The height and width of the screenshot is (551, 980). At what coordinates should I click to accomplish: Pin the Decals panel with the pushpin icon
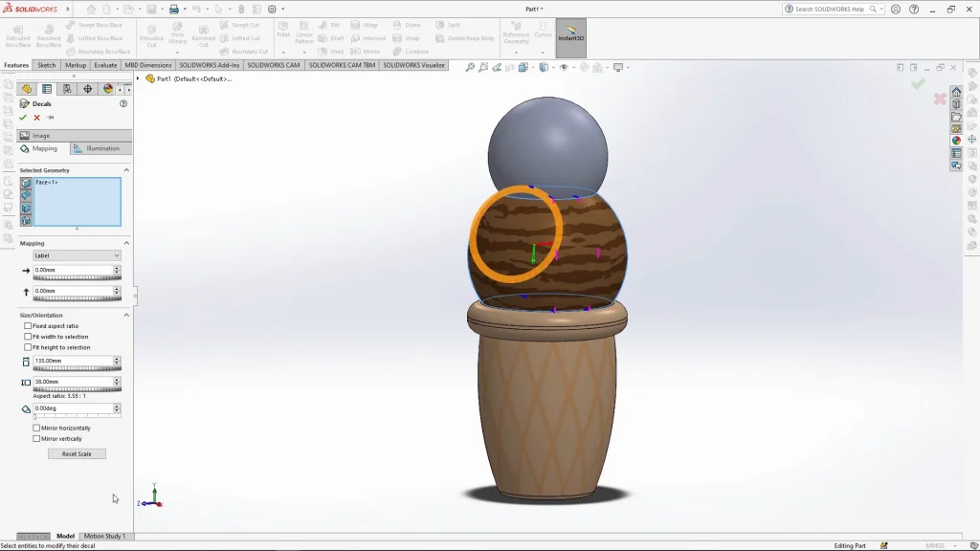50,118
